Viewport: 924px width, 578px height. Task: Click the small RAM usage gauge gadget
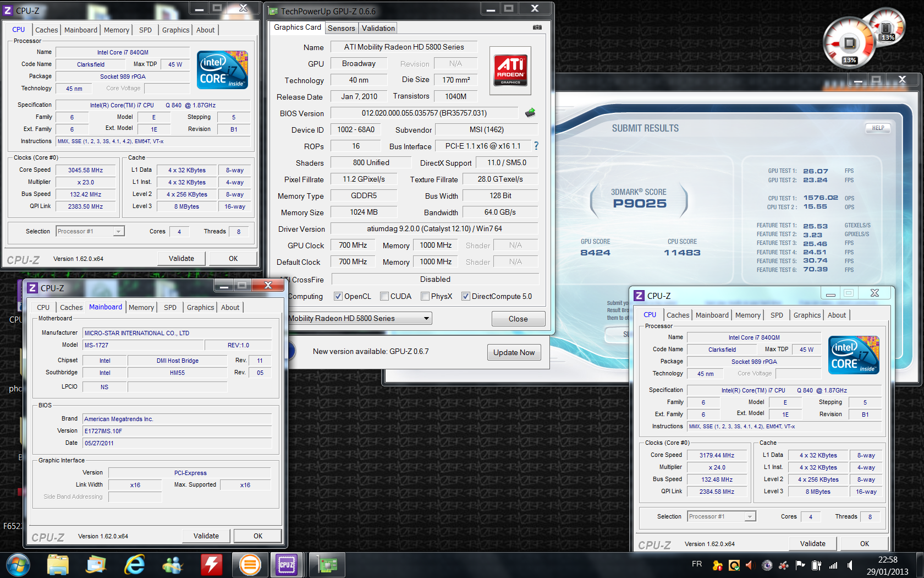(x=887, y=27)
